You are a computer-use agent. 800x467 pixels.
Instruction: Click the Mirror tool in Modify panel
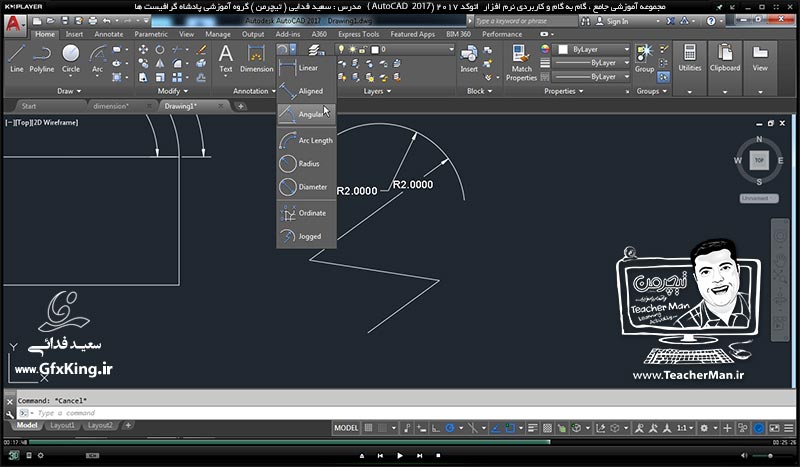click(160, 63)
